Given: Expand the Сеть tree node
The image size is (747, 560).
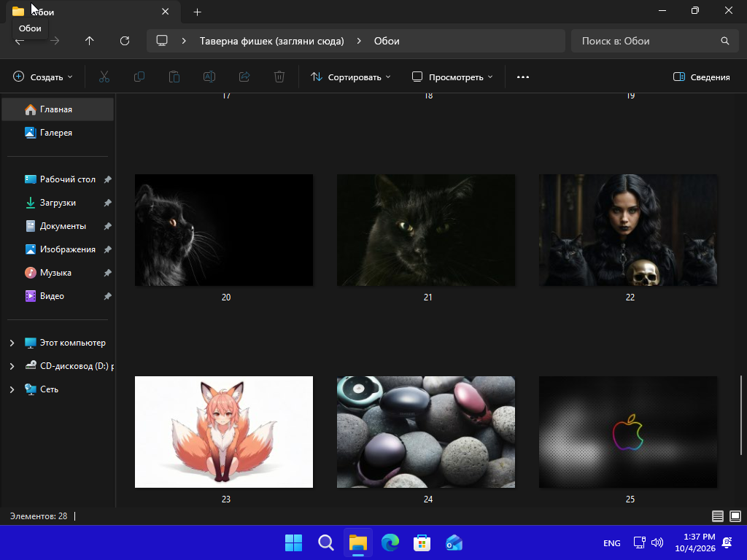Looking at the screenshot, I should tap(12, 389).
